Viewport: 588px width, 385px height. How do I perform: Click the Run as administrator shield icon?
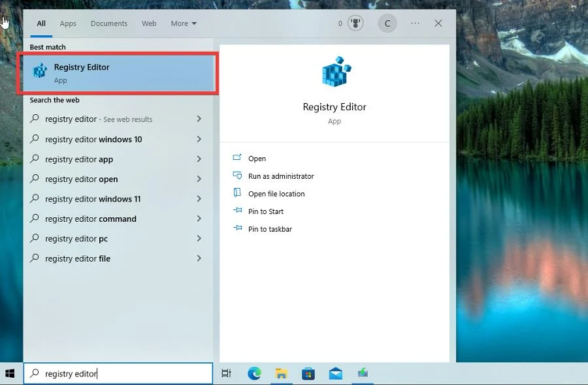(237, 176)
